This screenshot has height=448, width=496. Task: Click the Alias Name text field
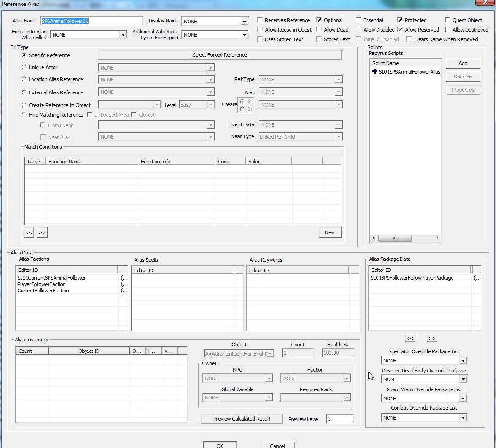(92, 21)
